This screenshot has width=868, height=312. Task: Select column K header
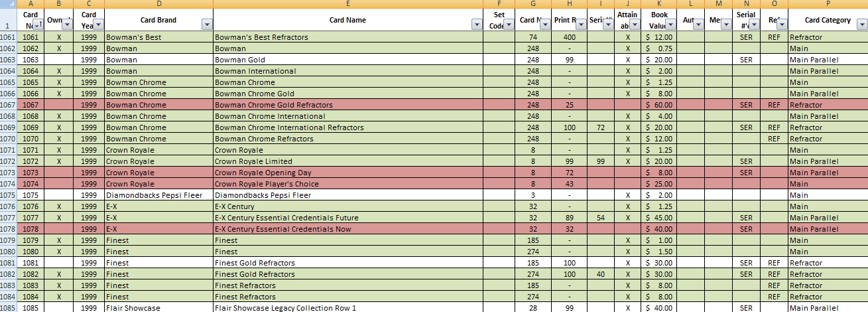658,4
